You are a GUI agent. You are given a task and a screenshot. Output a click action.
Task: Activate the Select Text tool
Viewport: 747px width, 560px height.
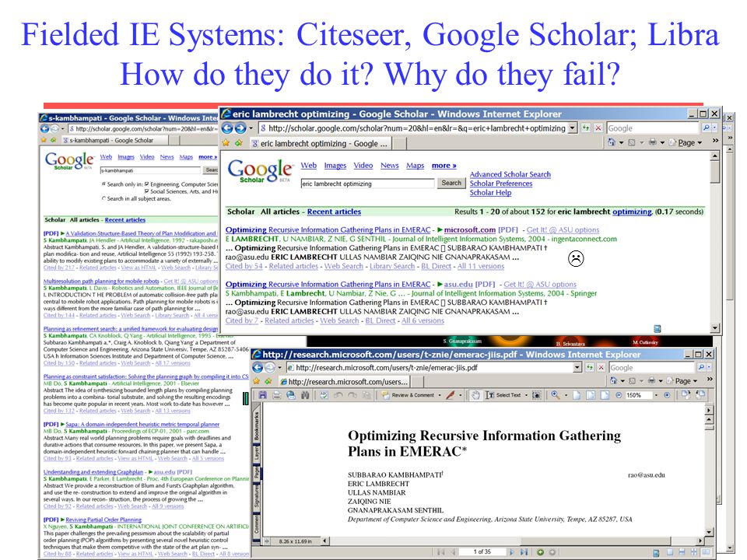point(503,395)
